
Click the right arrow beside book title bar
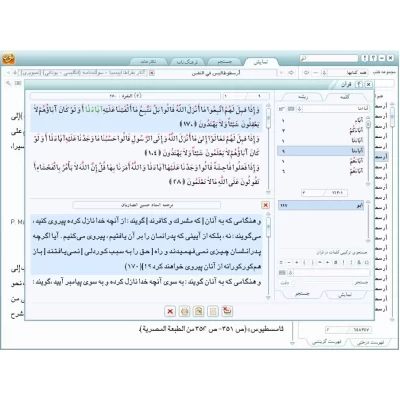click(291, 73)
